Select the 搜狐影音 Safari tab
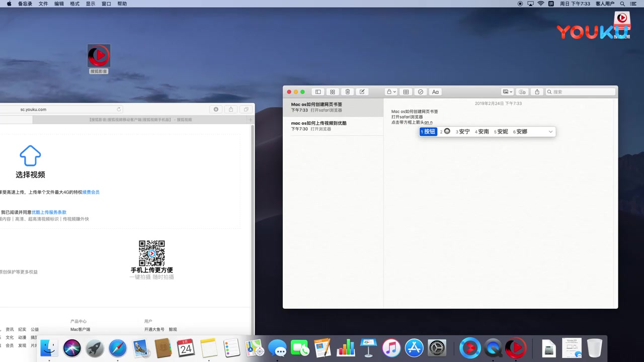The width and height of the screenshot is (644, 362). [140, 120]
